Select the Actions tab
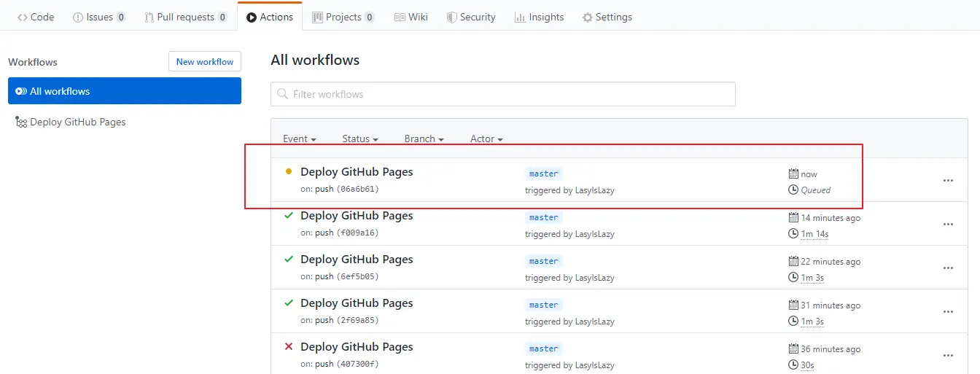Screen dimensions: 980x374 coord(270,17)
